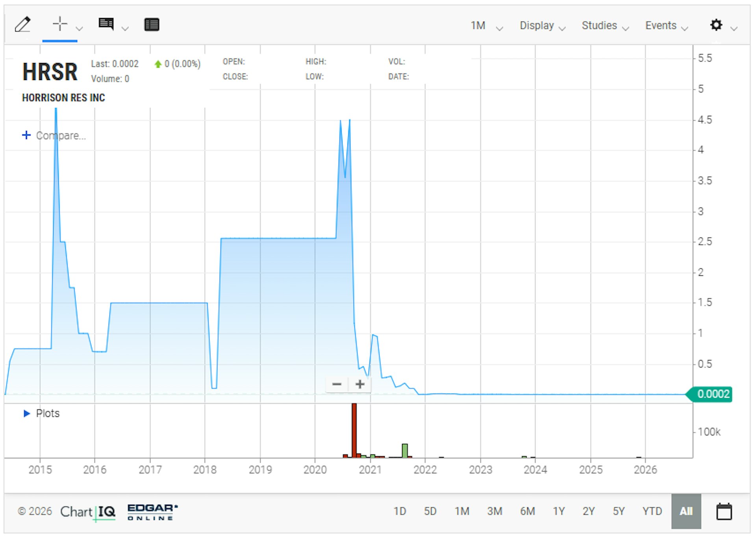Open the table view icon

point(152,24)
